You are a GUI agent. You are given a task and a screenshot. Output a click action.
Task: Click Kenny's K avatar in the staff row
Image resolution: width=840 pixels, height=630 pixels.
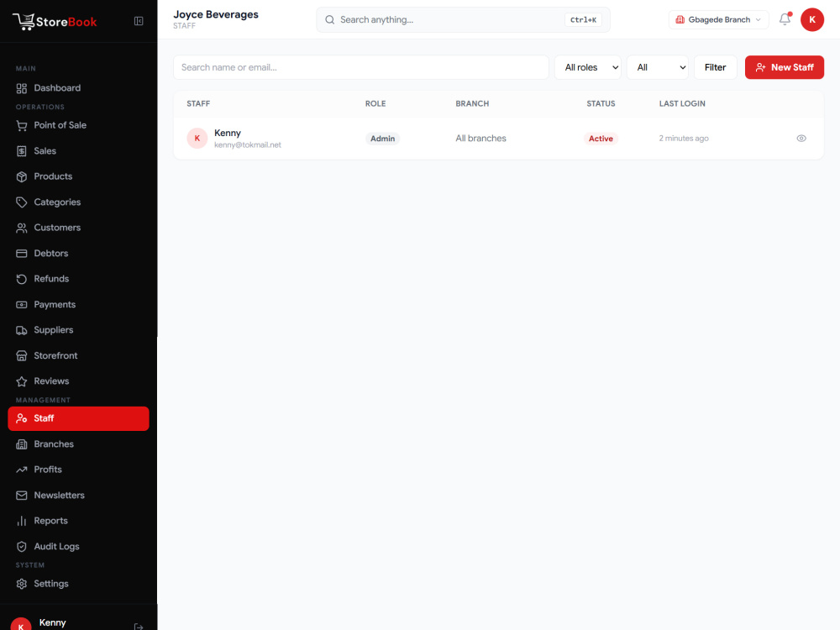click(197, 139)
